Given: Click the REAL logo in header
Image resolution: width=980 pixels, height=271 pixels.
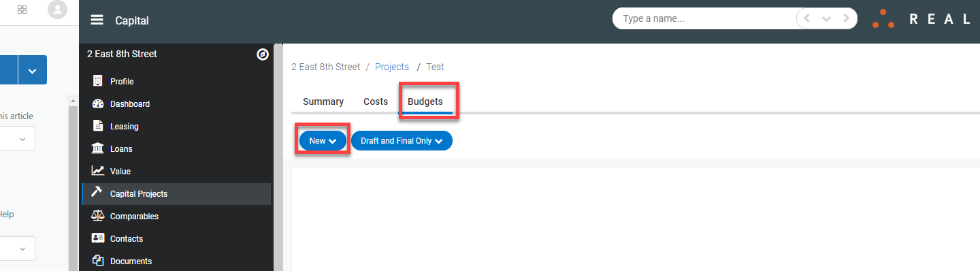Looking at the screenshot, I should pos(921,19).
